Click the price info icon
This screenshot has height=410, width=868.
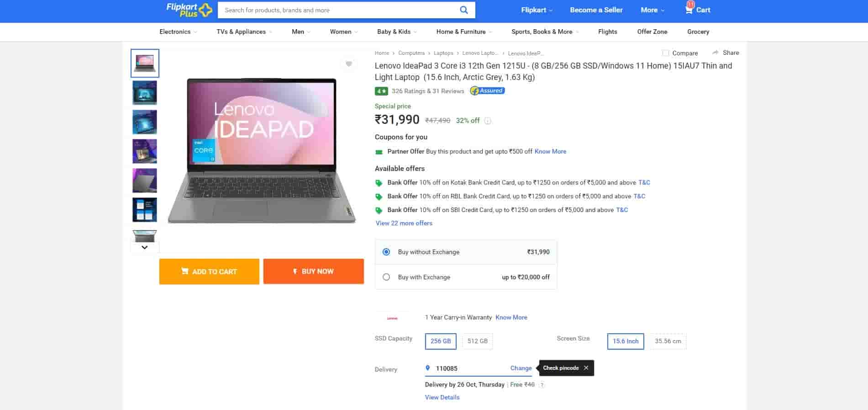(x=488, y=121)
